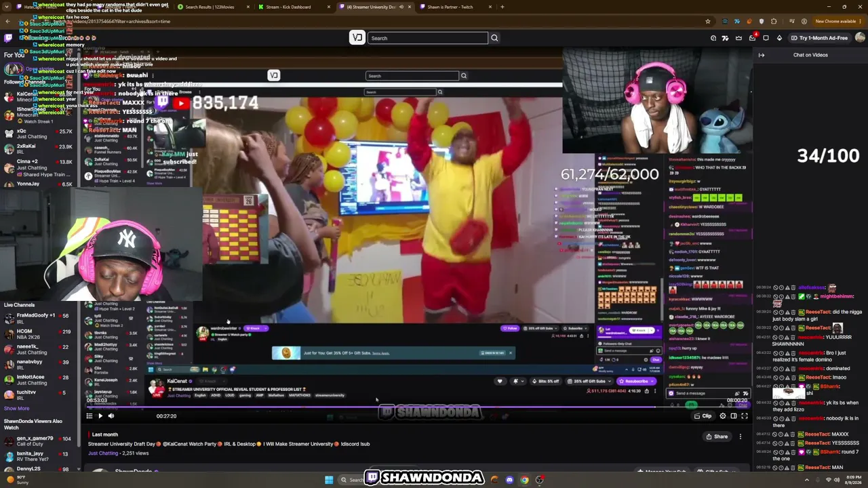
Task: Open the chapters list icon in player
Action: click(x=89, y=416)
